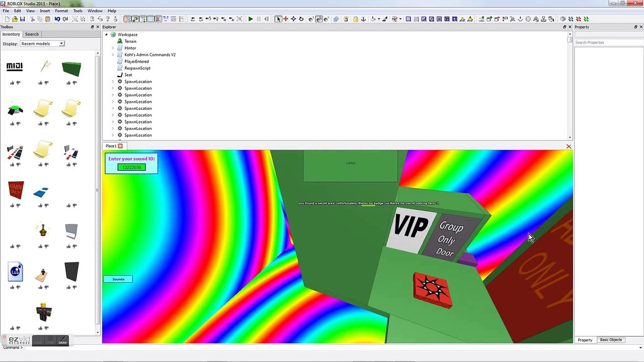Click the Open file folder icon

15,19
